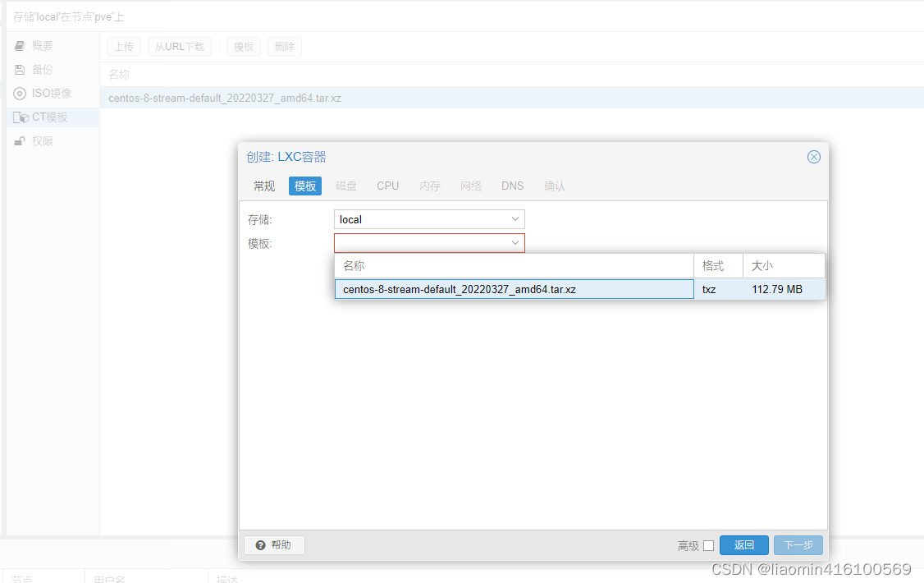The image size is (924, 583).
Task: Switch to the CPU tab
Action: (x=388, y=186)
